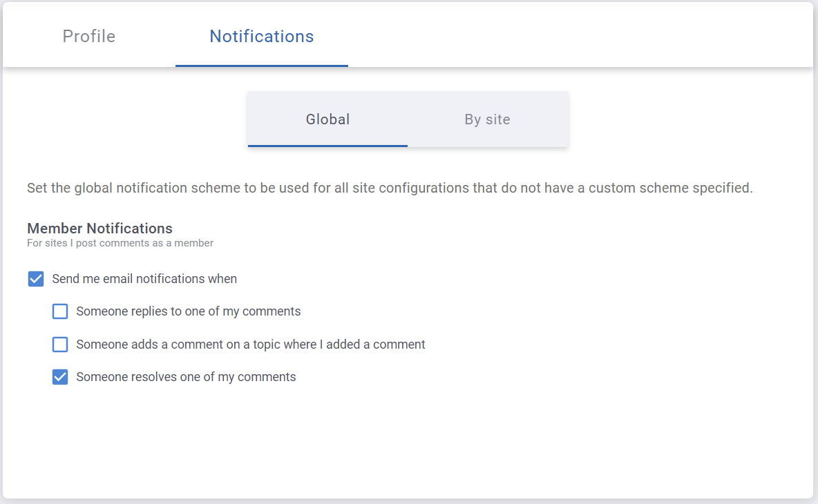Click the 'Someone resolves one of my comments' label
818x504 pixels.
(x=186, y=377)
